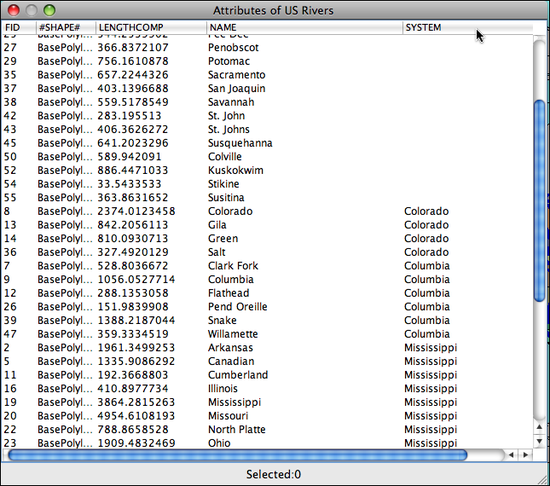550x486 pixels.
Task: Select the St. John river name
Action: click(226, 116)
